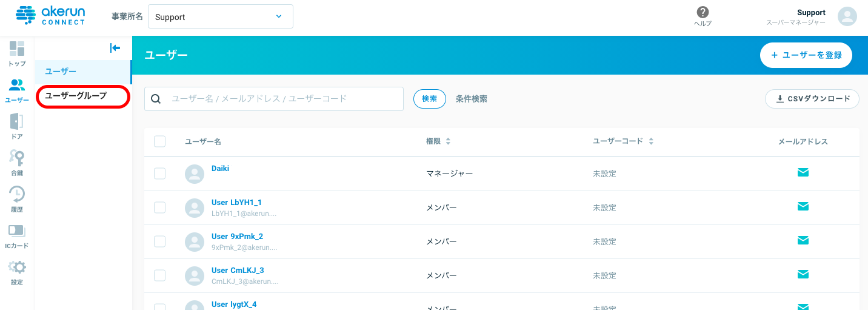Open User lygtX_4 profile link
This screenshot has width=868, height=310.
pyautogui.click(x=235, y=304)
